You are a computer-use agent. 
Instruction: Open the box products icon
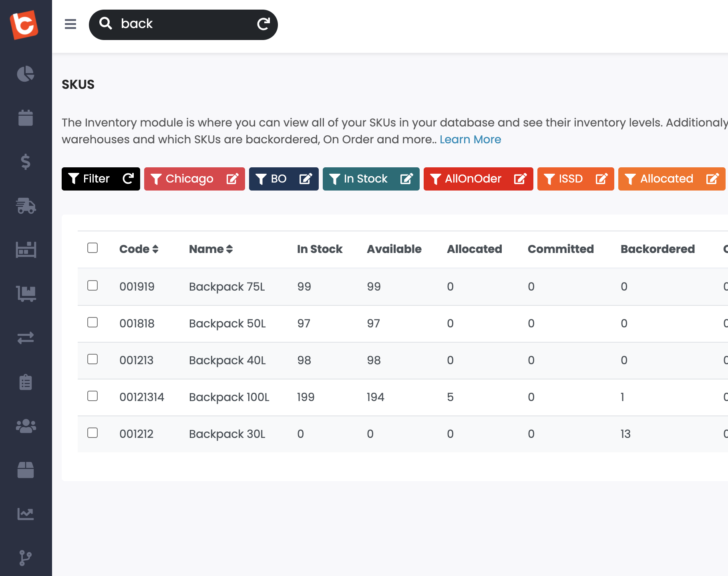(x=26, y=470)
